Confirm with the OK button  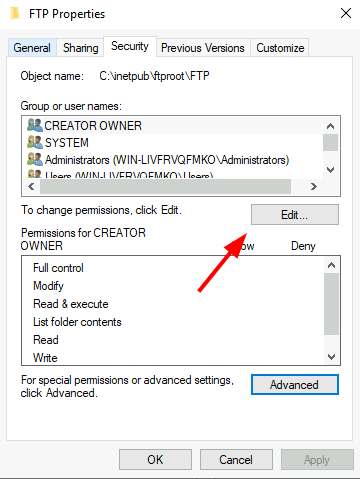[155, 460]
